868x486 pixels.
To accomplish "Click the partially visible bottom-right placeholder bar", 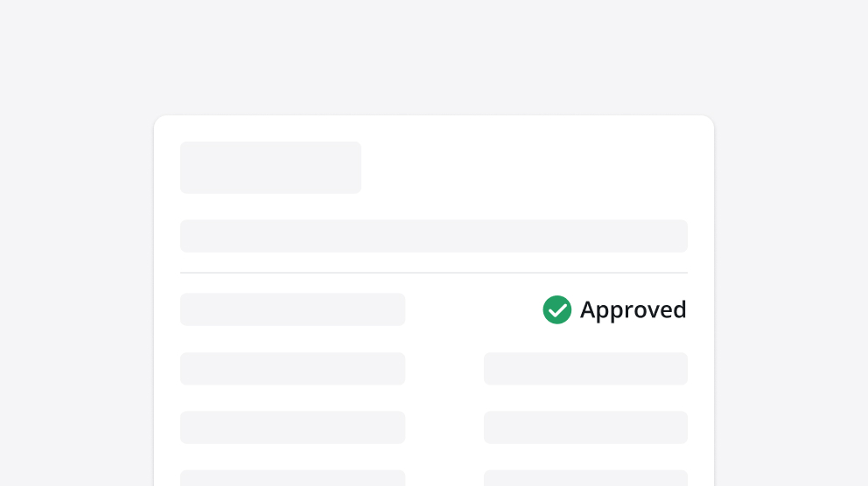I will point(585,478).
